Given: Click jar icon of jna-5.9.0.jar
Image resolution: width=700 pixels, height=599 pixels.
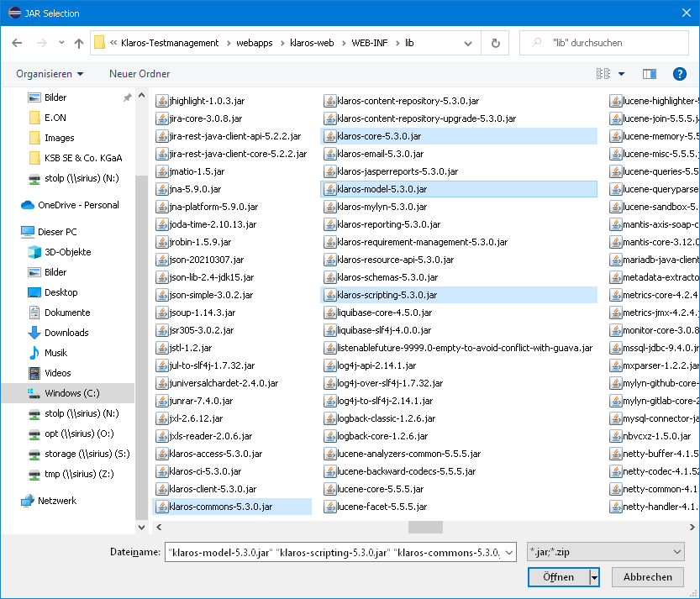Looking at the screenshot, I should click(161, 189).
